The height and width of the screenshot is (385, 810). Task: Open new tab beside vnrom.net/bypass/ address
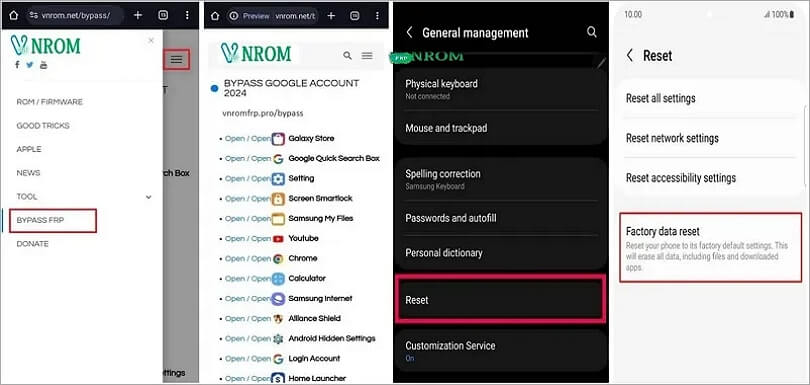coord(138,16)
